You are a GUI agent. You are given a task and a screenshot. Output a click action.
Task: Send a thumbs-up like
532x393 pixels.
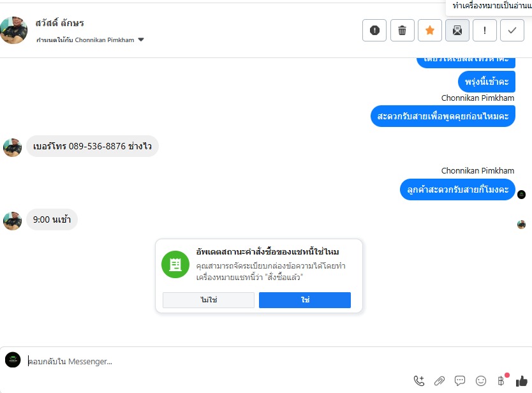click(522, 381)
